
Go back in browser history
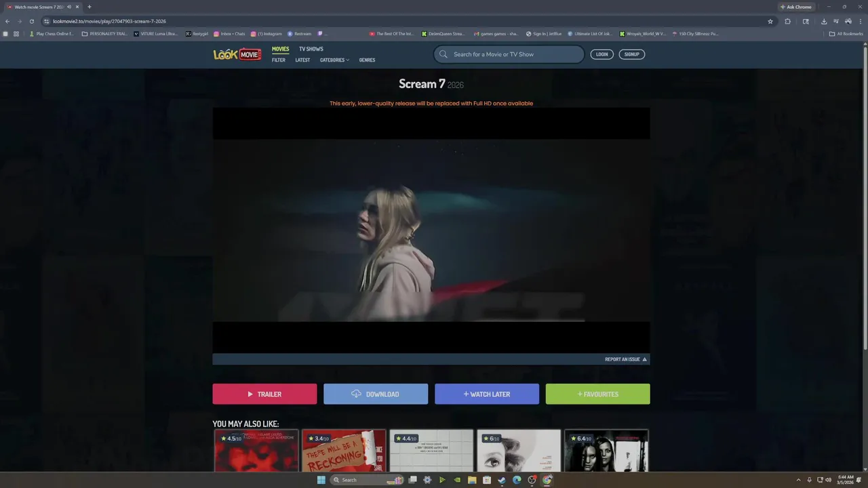click(7, 21)
